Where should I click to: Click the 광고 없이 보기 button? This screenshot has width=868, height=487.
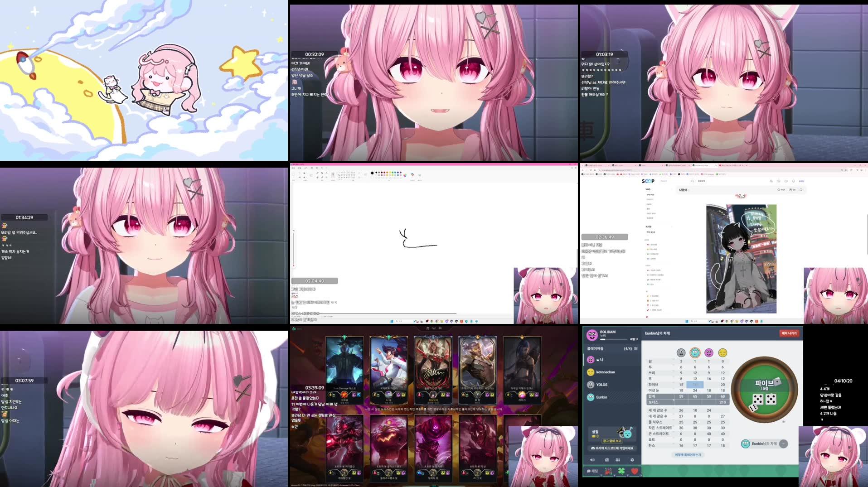[x=611, y=441]
